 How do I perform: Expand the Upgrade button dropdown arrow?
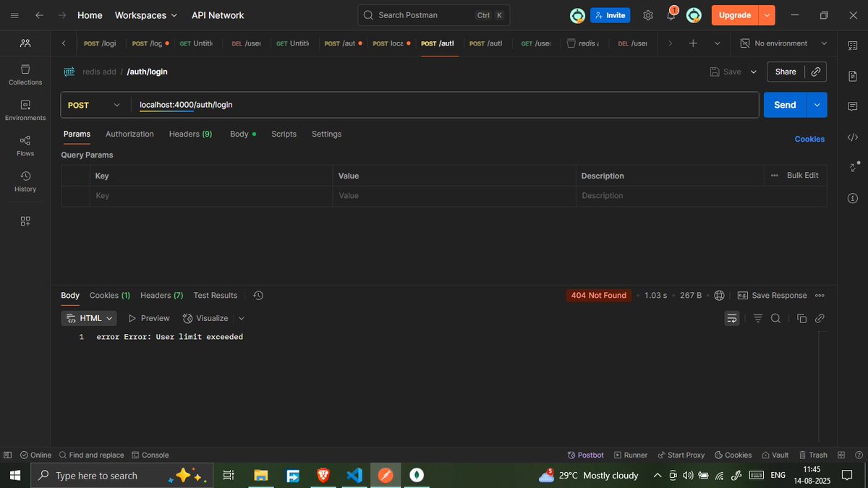(x=767, y=15)
